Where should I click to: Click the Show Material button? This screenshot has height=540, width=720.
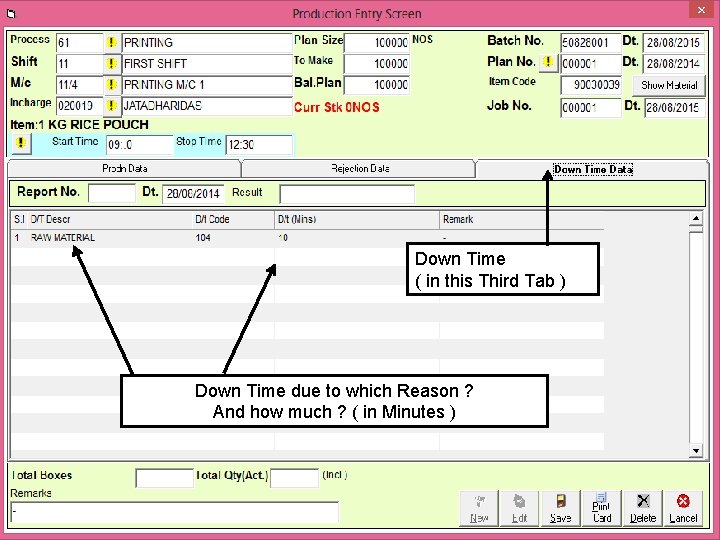point(669,85)
